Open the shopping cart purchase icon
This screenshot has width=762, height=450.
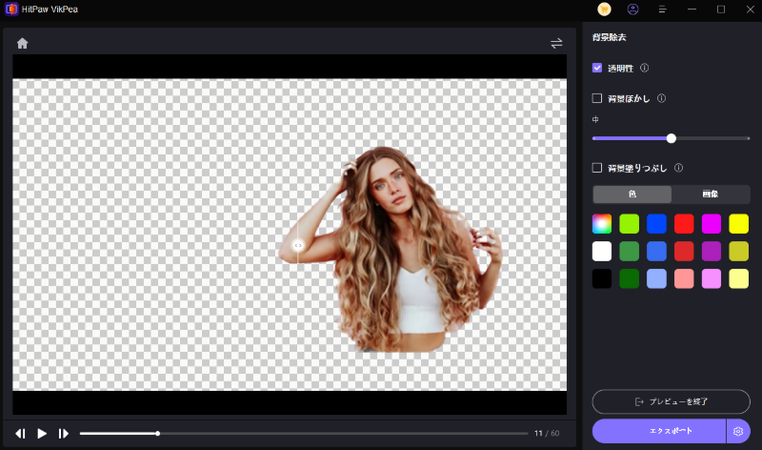tap(604, 9)
